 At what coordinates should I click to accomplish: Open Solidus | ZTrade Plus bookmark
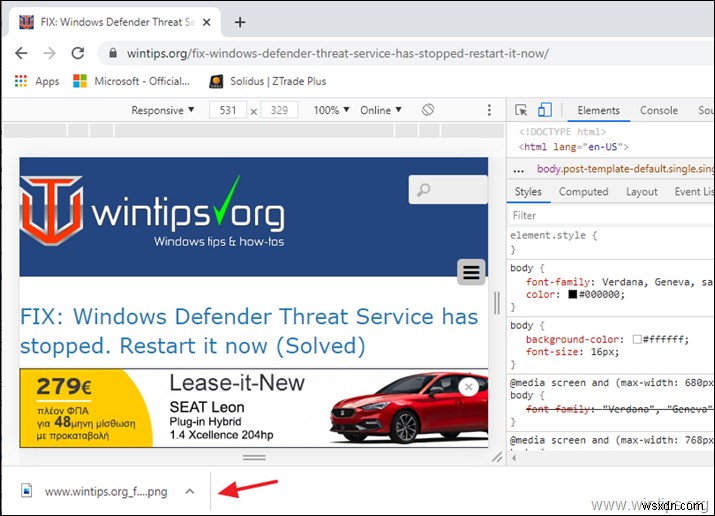[268, 81]
